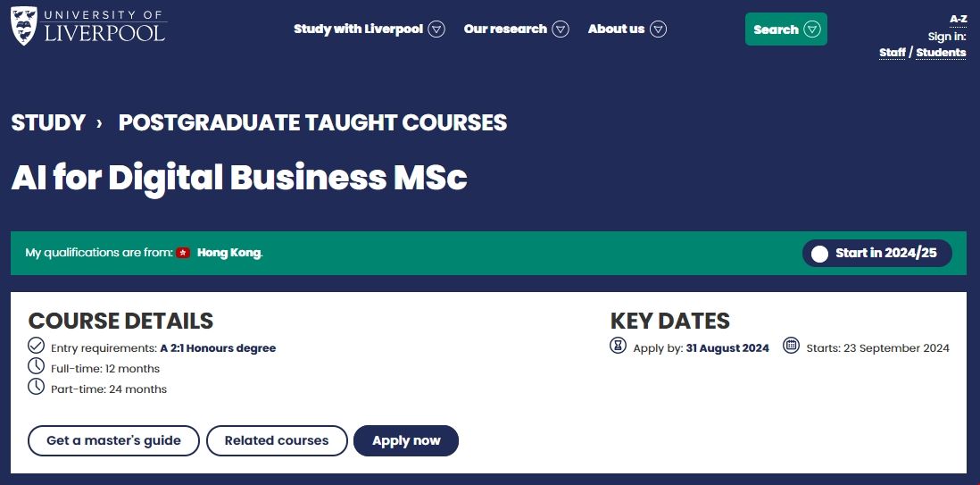Change the Hong Kong qualifications country link
Screen dimensions: 980x485
[228, 254]
